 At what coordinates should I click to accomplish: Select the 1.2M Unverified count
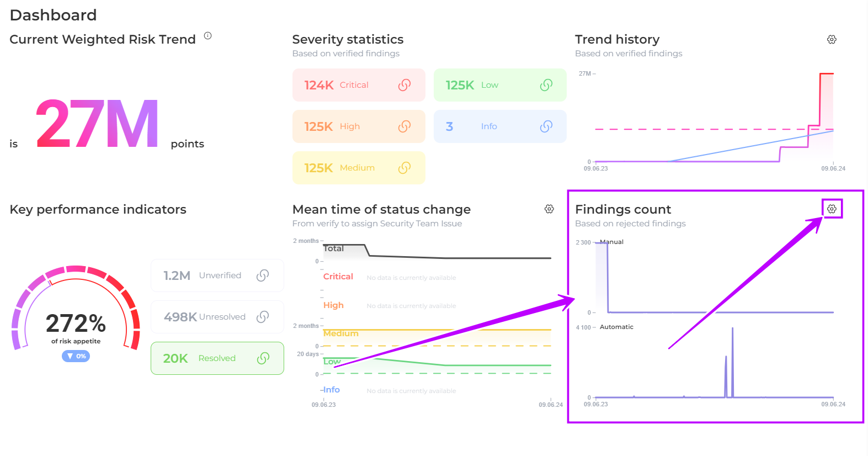[177, 275]
